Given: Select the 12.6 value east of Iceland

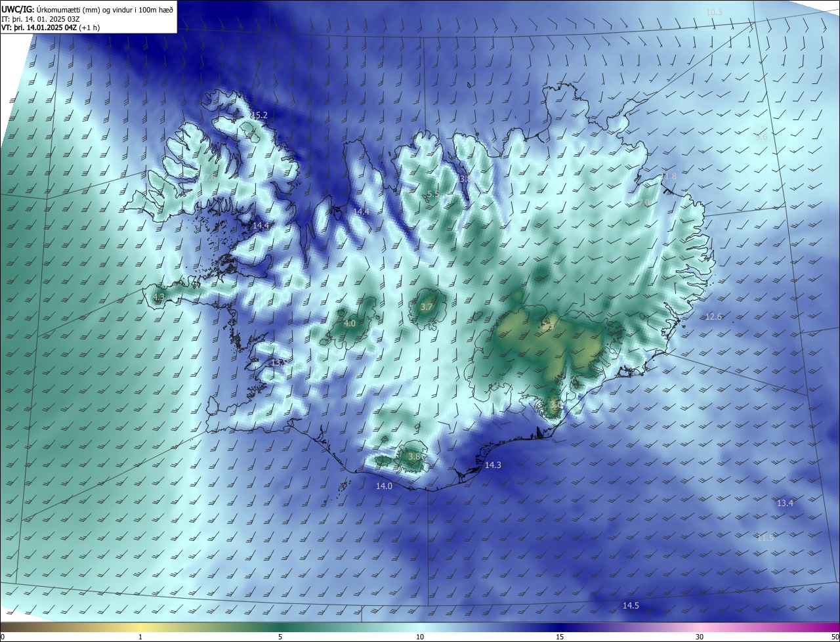Looking at the screenshot, I should pos(714,316).
